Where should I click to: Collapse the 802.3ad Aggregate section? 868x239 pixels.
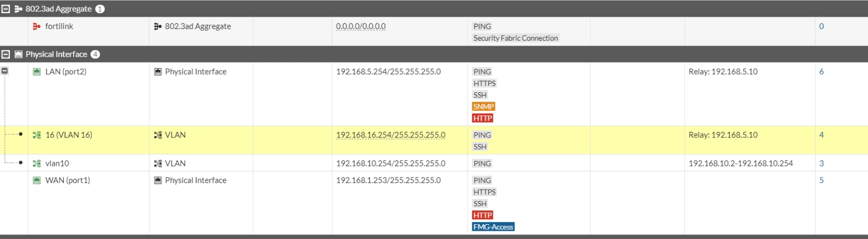(5, 9)
